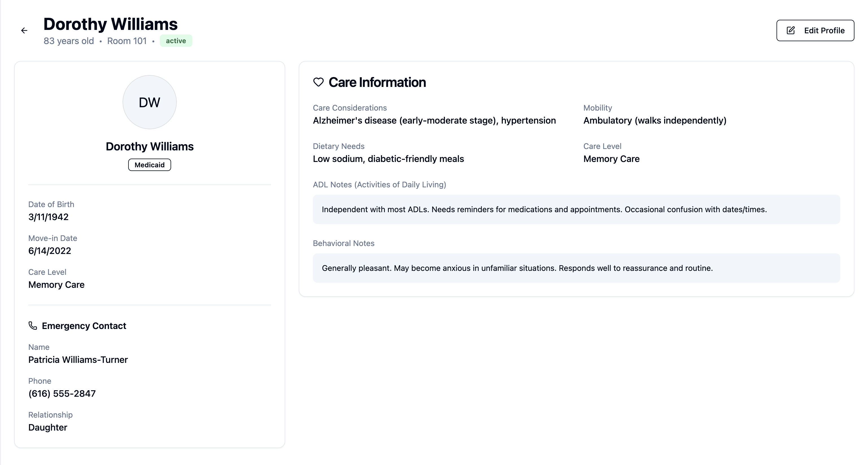Click the emergency phone number (616) 555-2847
Viewport: 868px width, 465px height.
click(x=62, y=394)
